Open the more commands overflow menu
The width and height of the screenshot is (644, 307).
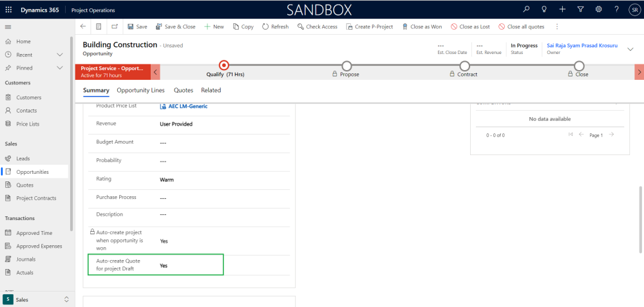coord(557,26)
